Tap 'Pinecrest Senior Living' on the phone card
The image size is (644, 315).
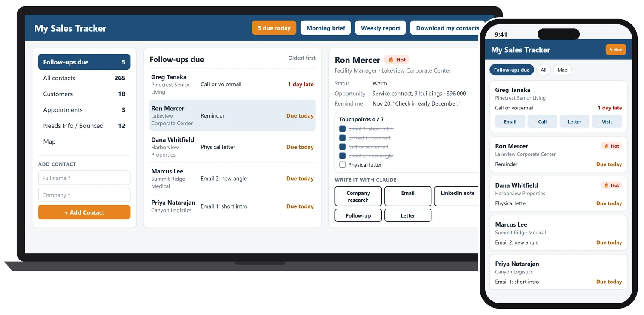click(520, 98)
